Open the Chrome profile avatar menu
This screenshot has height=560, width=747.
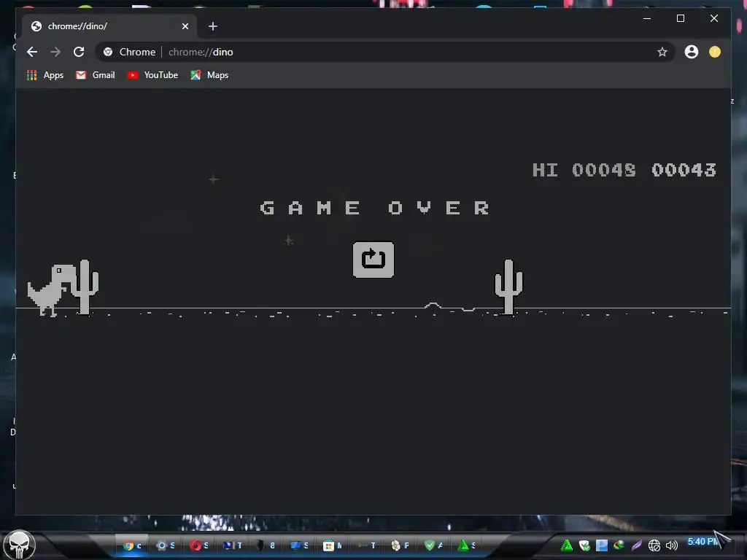(692, 52)
